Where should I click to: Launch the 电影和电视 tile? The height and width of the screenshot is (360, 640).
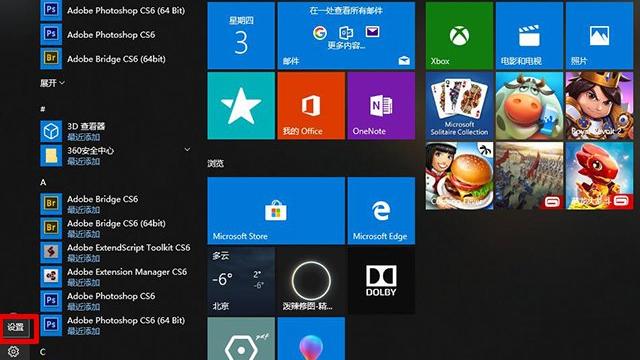click(x=529, y=36)
